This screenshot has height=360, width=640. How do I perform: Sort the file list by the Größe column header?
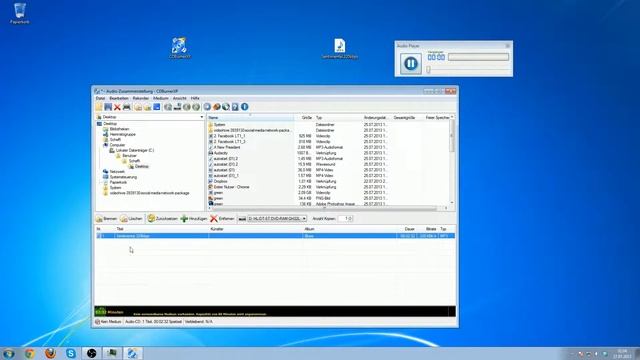pyautogui.click(x=304, y=118)
